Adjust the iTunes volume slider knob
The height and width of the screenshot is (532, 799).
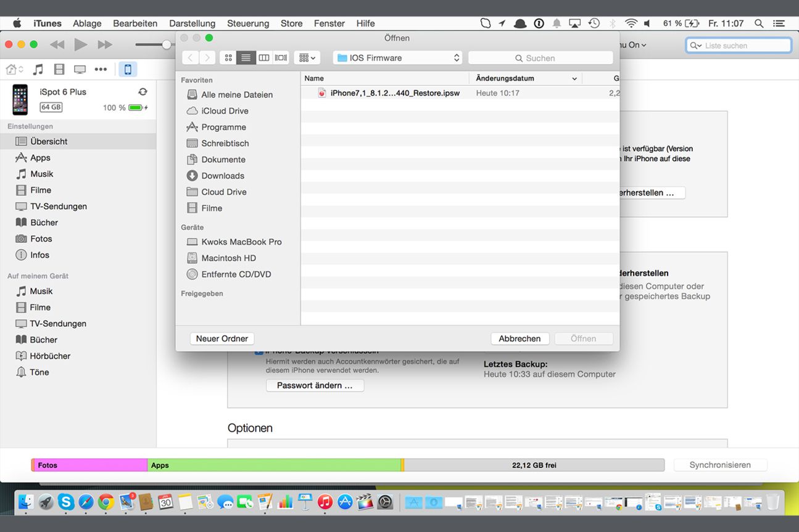click(x=167, y=44)
